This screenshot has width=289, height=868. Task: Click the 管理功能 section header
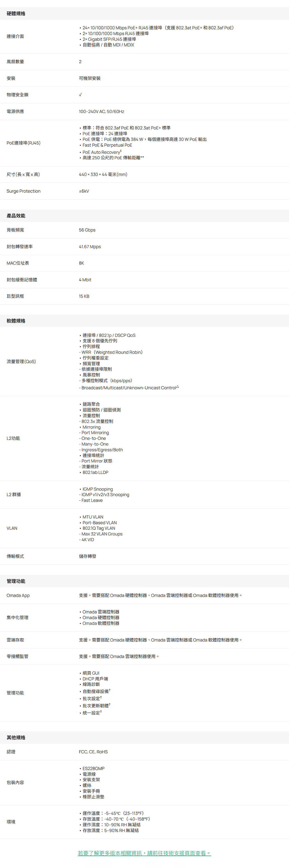coord(16,581)
